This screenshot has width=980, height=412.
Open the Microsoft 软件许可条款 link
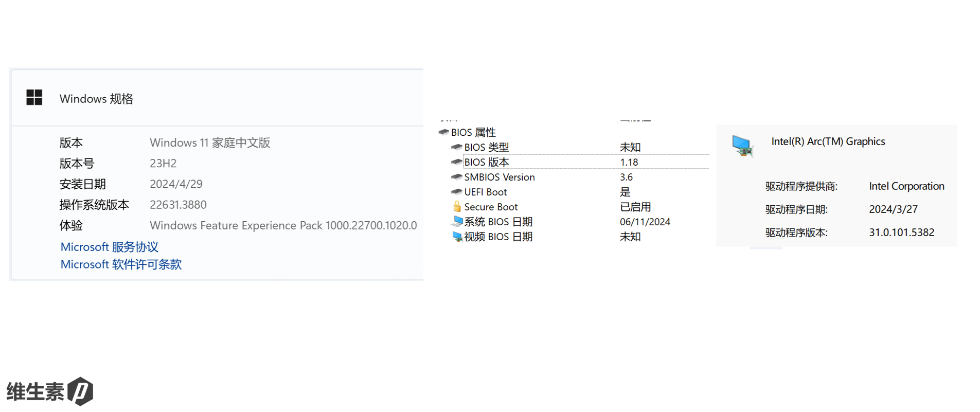tap(121, 264)
